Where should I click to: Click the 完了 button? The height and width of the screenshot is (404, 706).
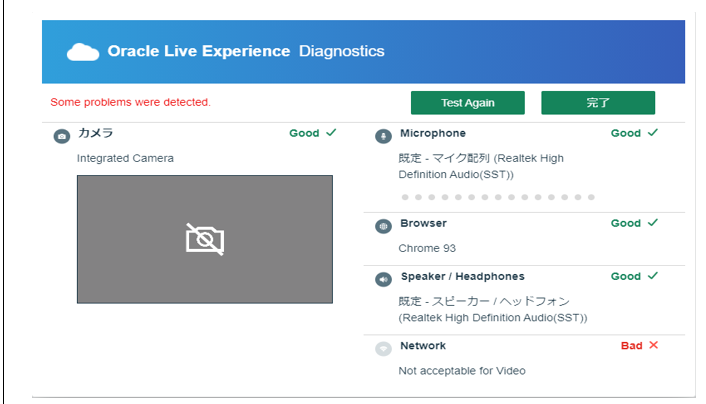(598, 103)
